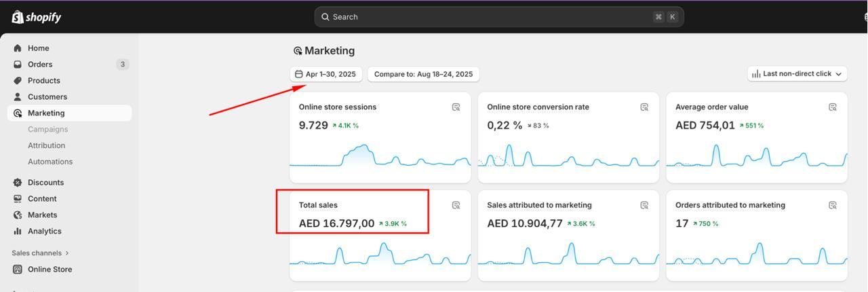Click the 0,22 % conversion value
This screenshot has width=868, height=292.
pos(505,126)
